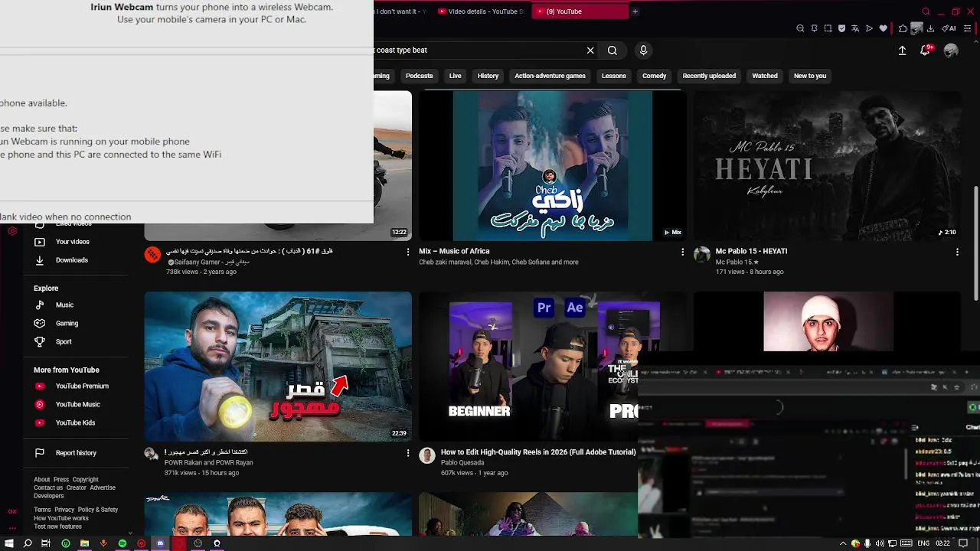Click the browser zoom-out magnifier icon
The image size is (980, 551).
tap(800, 28)
